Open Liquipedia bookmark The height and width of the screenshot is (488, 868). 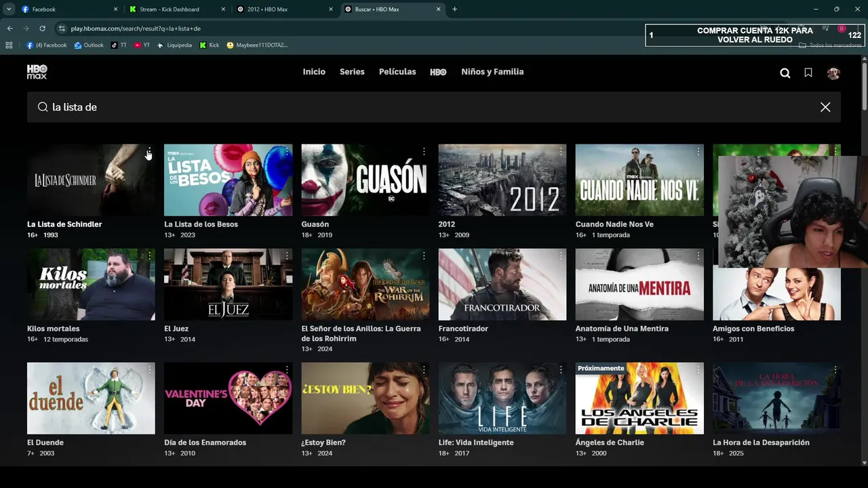[174, 45]
